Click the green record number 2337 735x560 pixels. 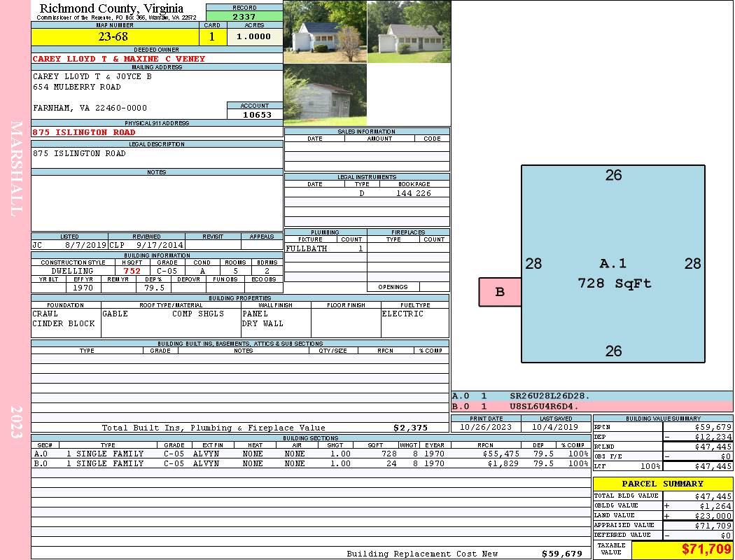[x=244, y=16]
